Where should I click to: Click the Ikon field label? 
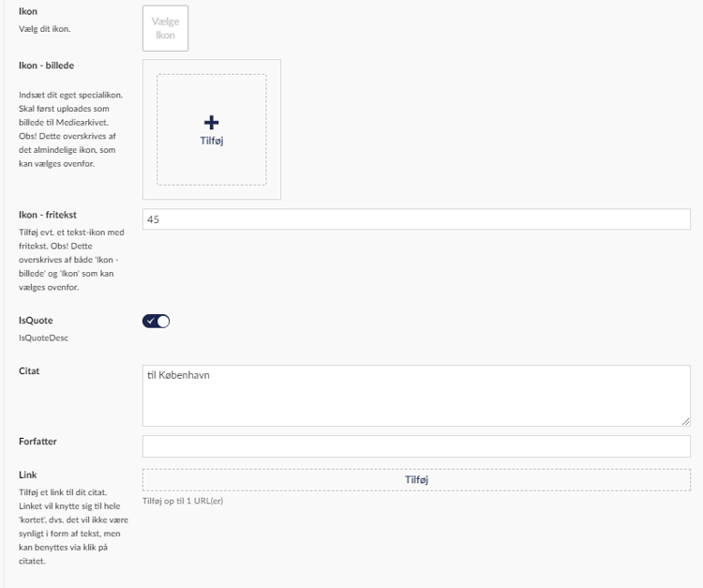coord(27,11)
